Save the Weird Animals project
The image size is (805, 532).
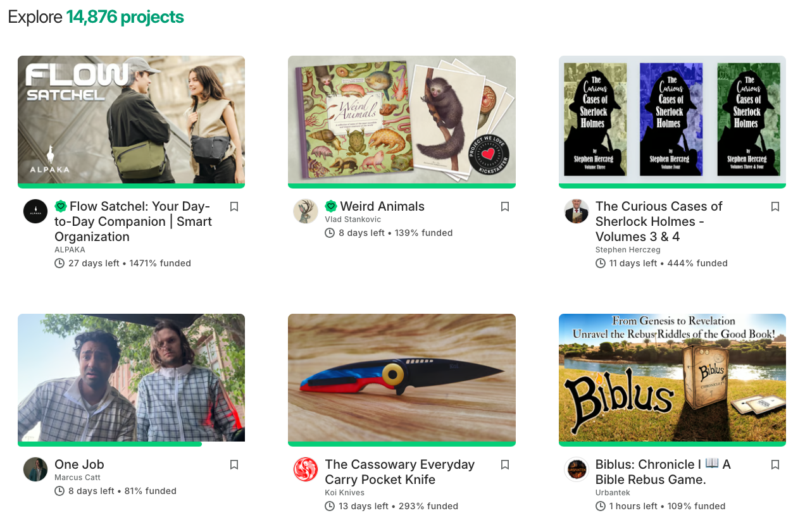pos(504,206)
